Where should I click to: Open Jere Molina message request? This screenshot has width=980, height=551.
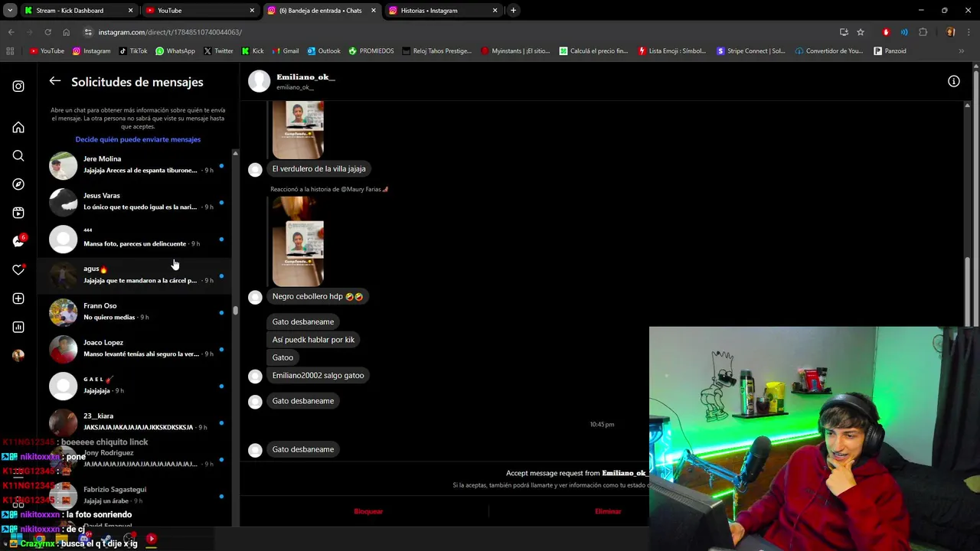point(136,165)
